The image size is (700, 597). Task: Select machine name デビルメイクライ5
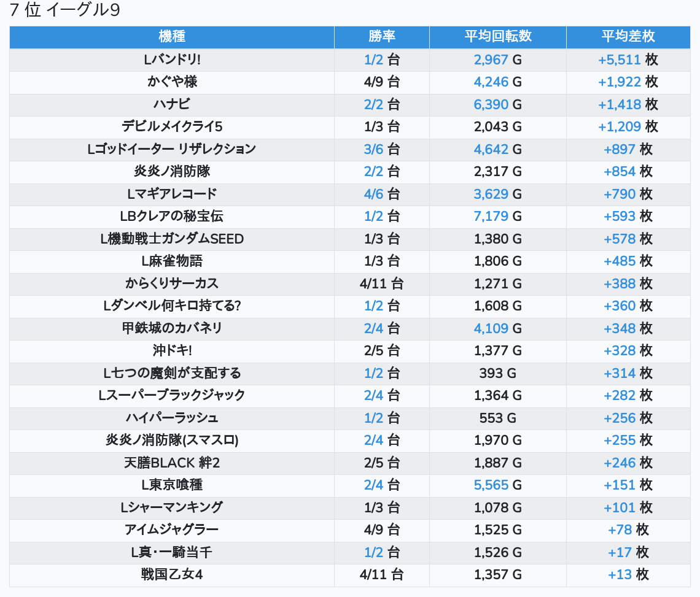(x=172, y=127)
